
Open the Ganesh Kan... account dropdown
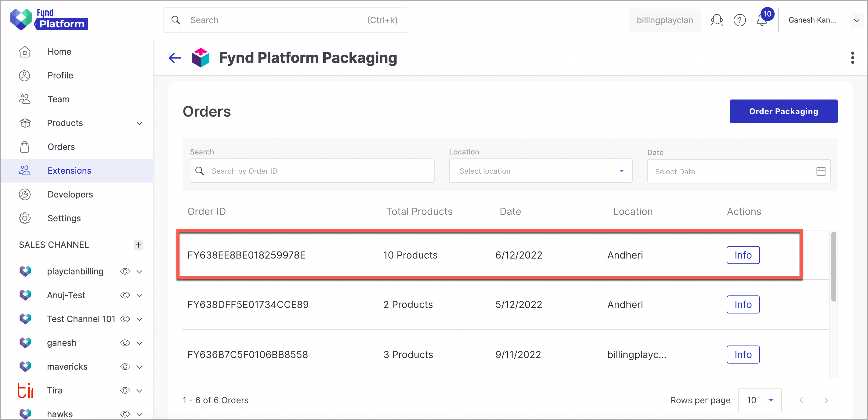pos(856,20)
